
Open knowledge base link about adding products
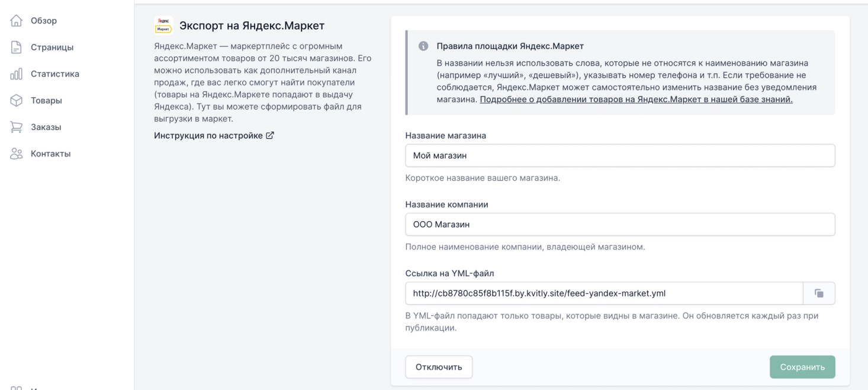click(636, 99)
